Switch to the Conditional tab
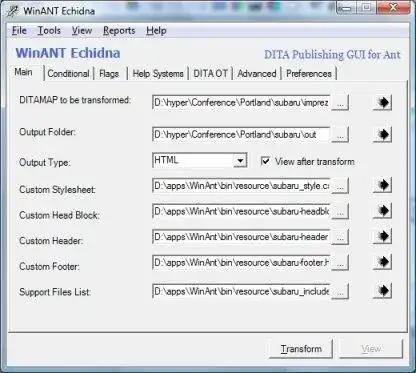This screenshot has height=373, width=416. click(68, 74)
